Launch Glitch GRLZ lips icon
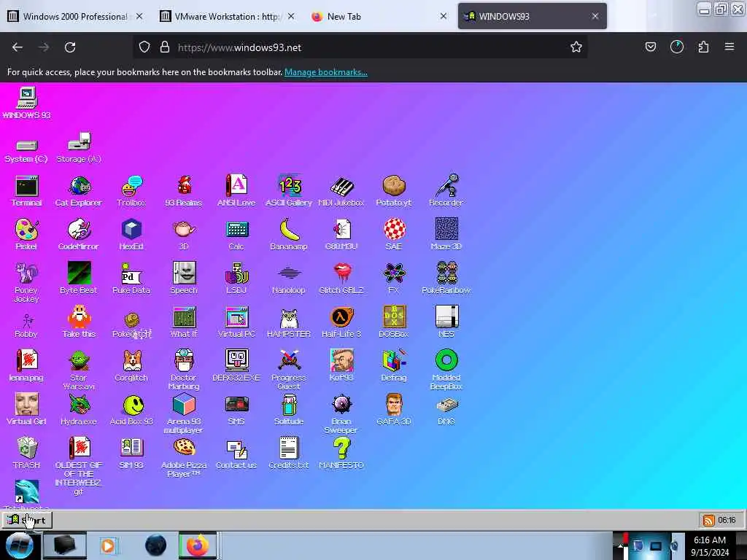 click(341, 278)
